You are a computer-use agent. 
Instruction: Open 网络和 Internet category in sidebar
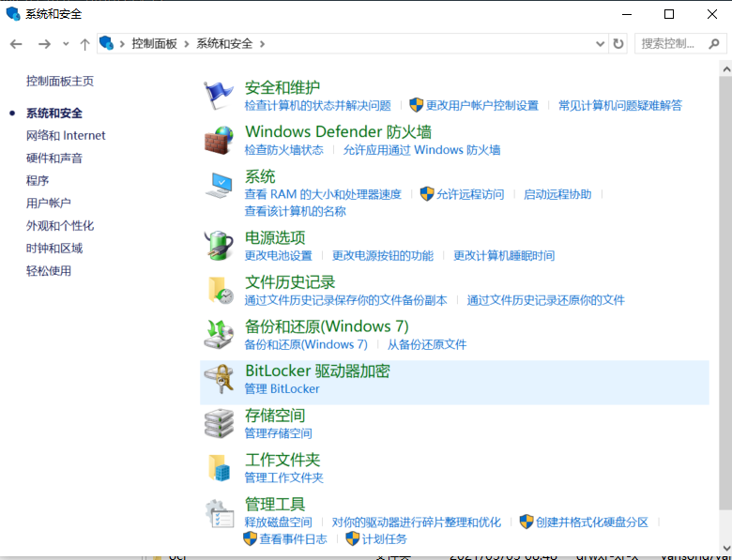[66, 135]
